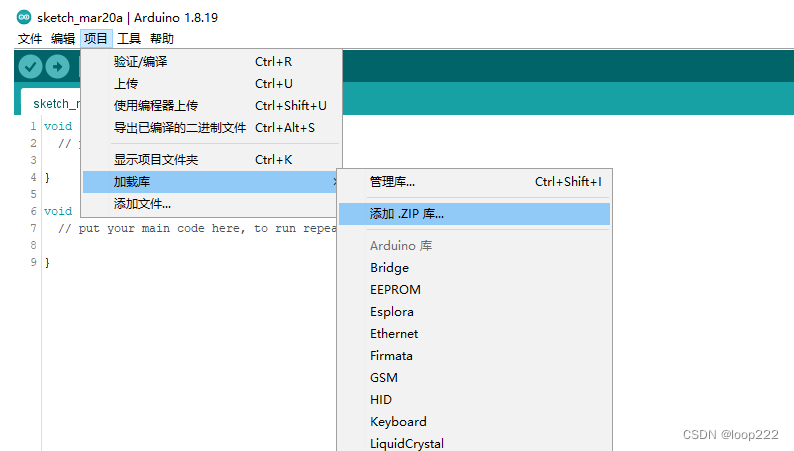The height and width of the screenshot is (451, 794).
Task: Choose 上传 from the project menu
Action: (212, 84)
